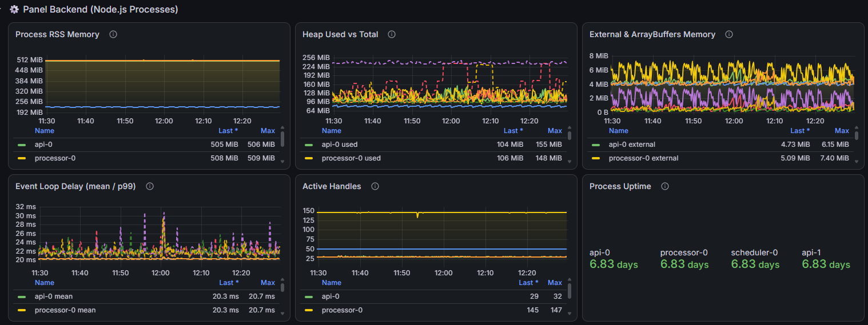Viewport: 868px width, 325px height.
Task: Click the Panel Backend (Node.js Processes) row title
Action: [101, 10]
